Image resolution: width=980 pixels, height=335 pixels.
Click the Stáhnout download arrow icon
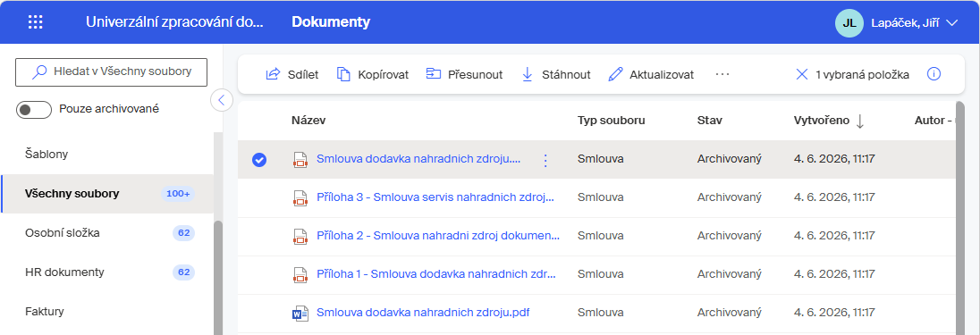[527, 74]
